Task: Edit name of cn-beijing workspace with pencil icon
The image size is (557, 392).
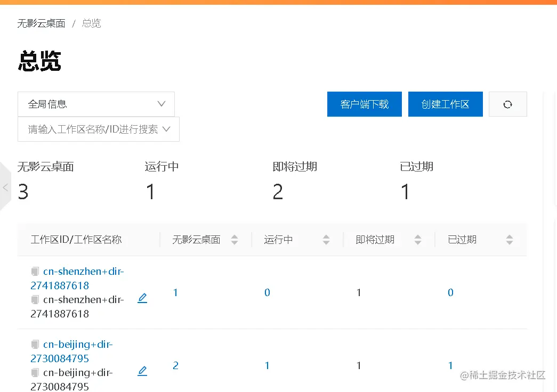Action: point(142,371)
